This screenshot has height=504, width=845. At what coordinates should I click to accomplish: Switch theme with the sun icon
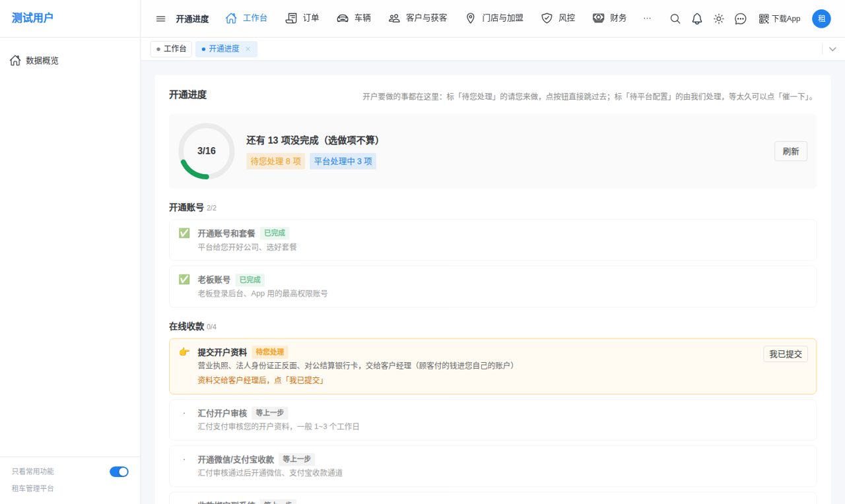pos(719,19)
